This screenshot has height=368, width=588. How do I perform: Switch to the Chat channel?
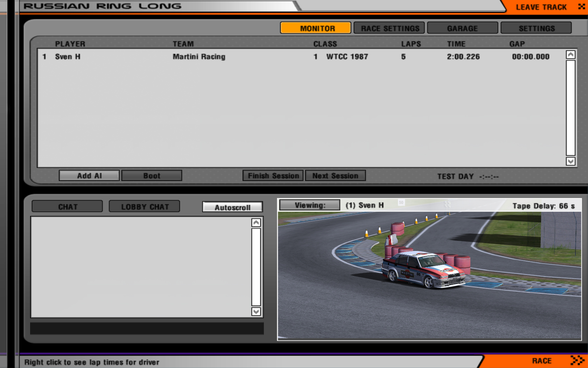67,207
